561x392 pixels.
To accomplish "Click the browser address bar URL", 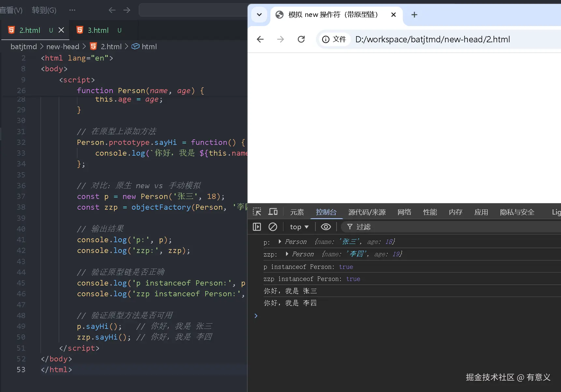I will point(433,39).
